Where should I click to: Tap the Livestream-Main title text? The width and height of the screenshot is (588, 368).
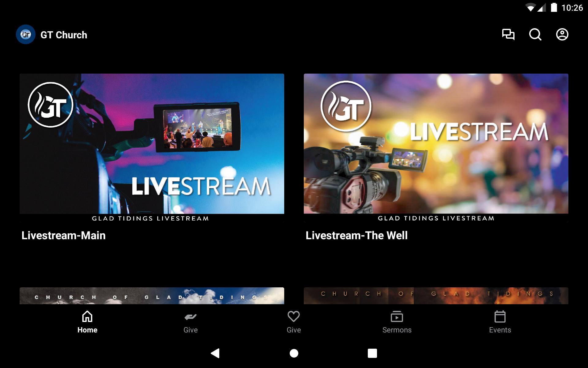click(x=63, y=236)
